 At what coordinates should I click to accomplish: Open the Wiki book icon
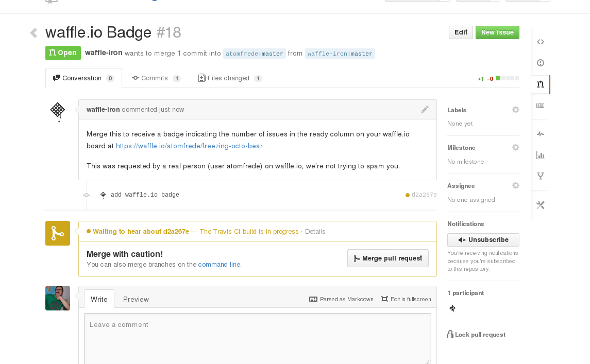click(x=541, y=106)
